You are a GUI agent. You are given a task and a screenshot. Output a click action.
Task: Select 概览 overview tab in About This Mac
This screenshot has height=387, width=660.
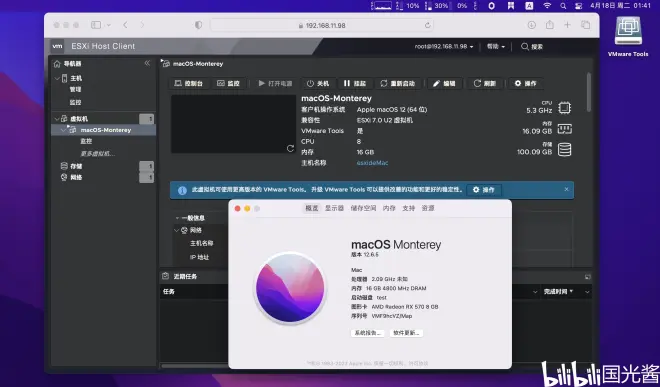click(312, 208)
